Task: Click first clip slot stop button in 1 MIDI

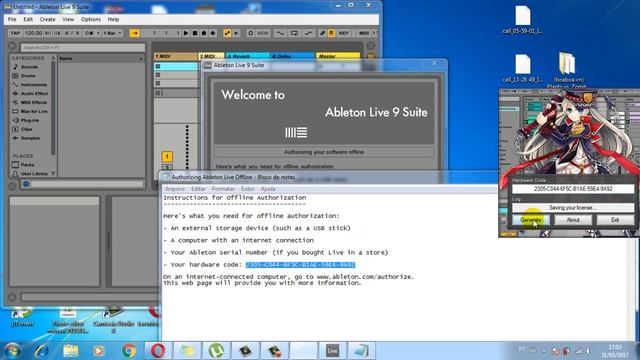Action: pos(158,66)
